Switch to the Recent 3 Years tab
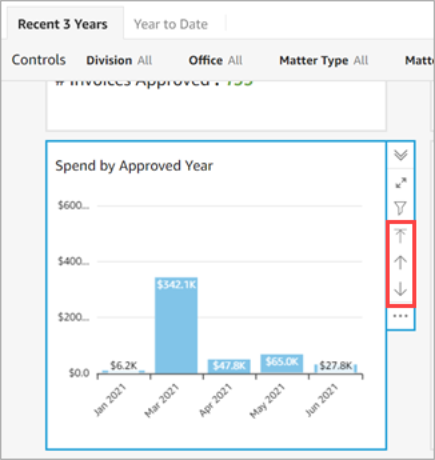435x460 pixels. coord(63,24)
